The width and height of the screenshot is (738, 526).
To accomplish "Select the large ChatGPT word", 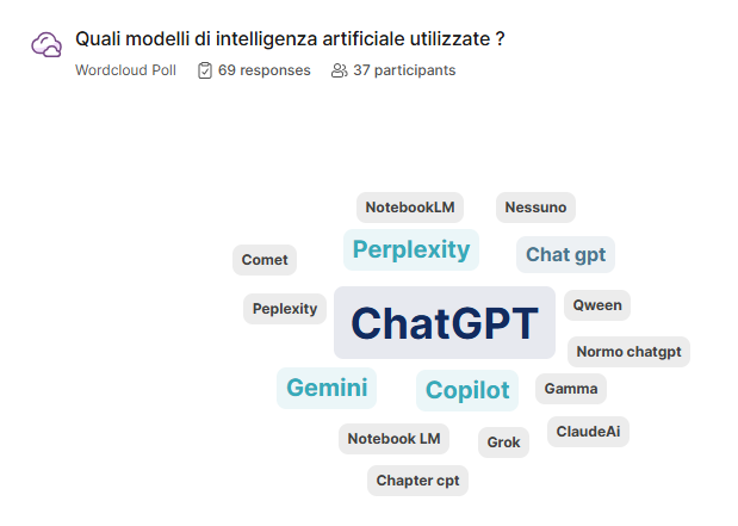I will coord(444,323).
